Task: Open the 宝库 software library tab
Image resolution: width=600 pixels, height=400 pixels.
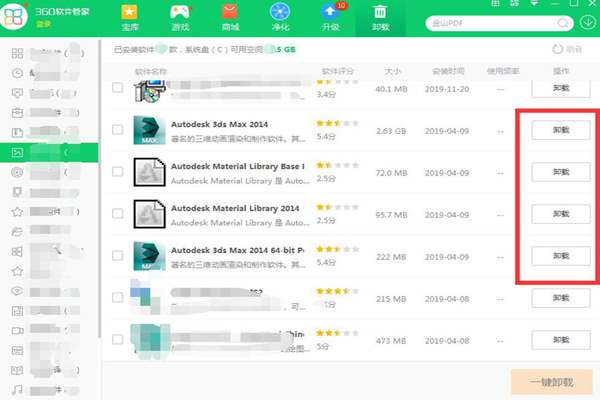Action: (130, 18)
